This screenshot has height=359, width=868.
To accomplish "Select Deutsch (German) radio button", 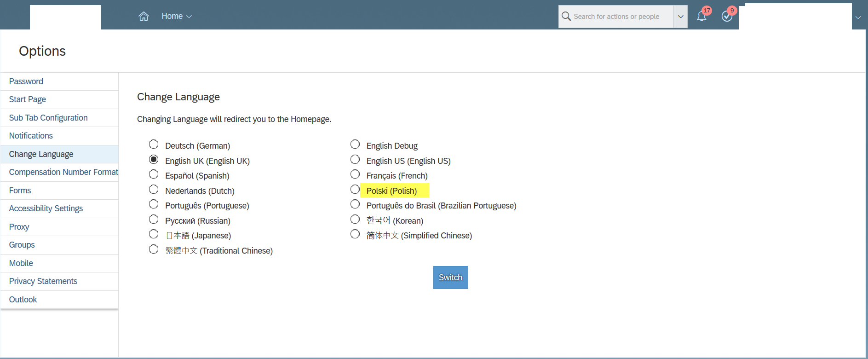I will click(x=154, y=145).
